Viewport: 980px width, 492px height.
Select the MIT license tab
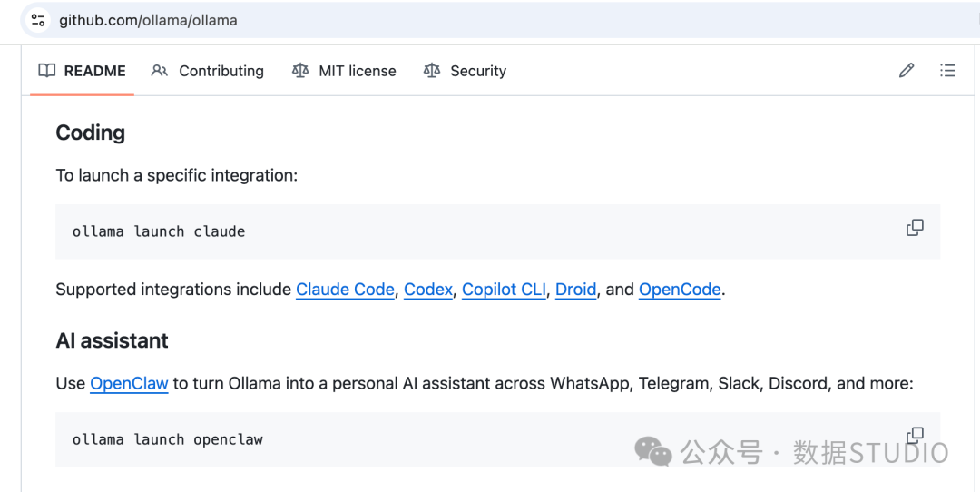[345, 71]
